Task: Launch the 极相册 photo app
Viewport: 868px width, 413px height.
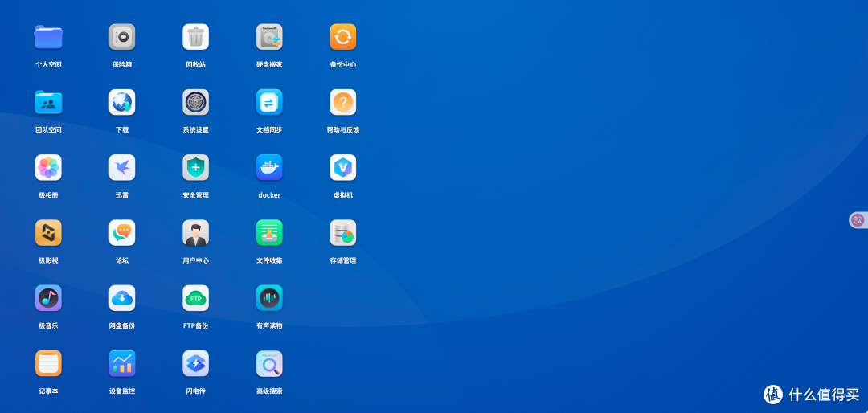Action: (x=48, y=168)
